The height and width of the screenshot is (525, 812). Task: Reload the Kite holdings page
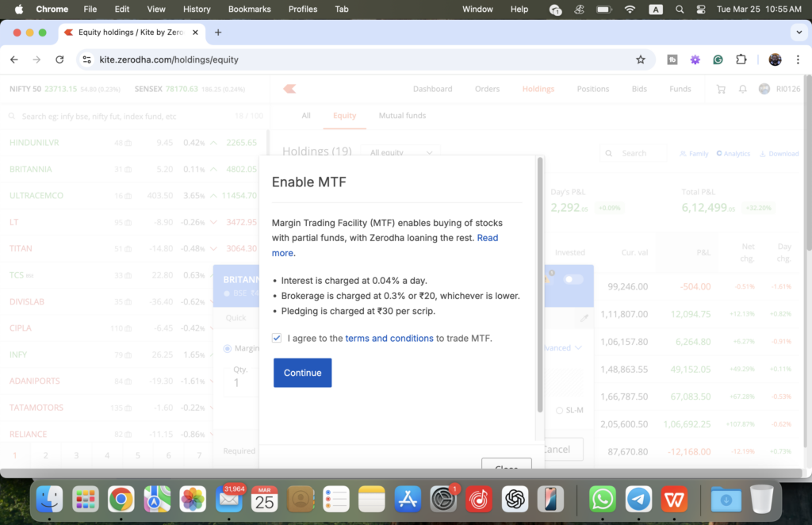pyautogui.click(x=59, y=59)
